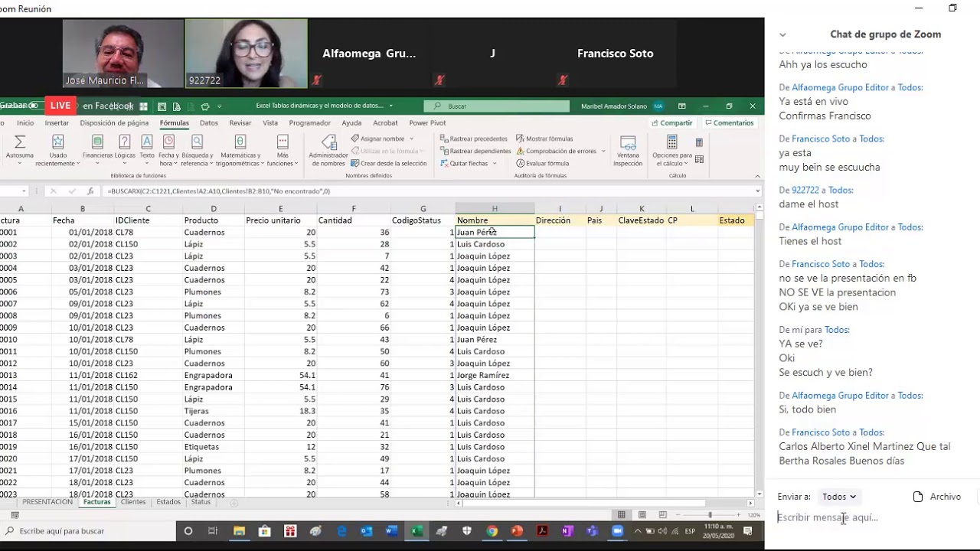Open Más funciones menu
This screenshot has width=980, height=551.
pyautogui.click(x=283, y=149)
